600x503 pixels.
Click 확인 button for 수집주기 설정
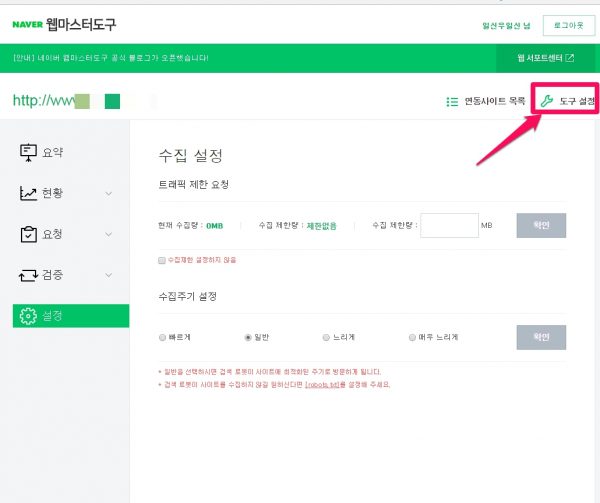tap(541, 337)
